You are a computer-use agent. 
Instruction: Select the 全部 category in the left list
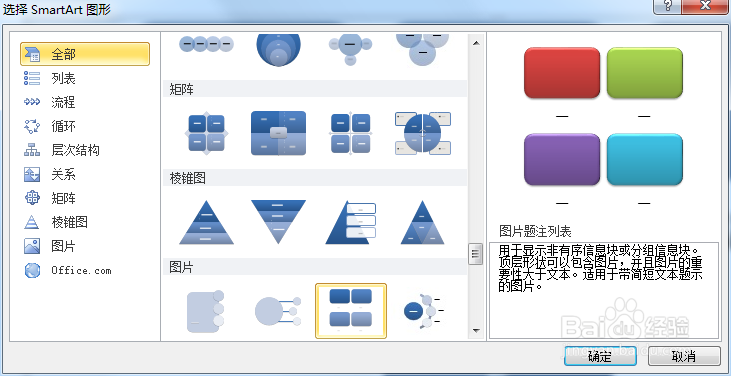coord(85,54)
